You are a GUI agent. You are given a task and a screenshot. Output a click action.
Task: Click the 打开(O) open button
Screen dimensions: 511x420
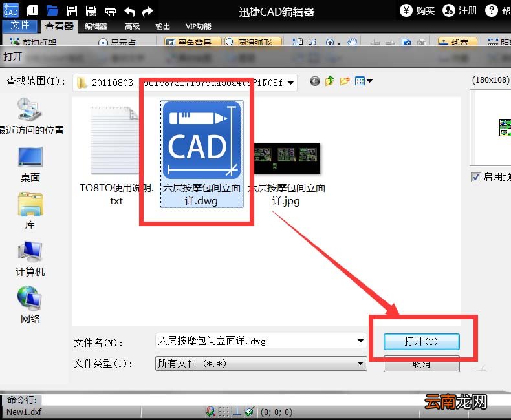421,342
